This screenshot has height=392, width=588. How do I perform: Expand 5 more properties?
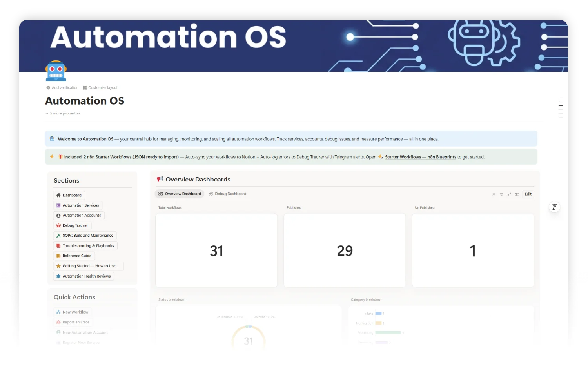pyautogui.click(x=63, y=113)
